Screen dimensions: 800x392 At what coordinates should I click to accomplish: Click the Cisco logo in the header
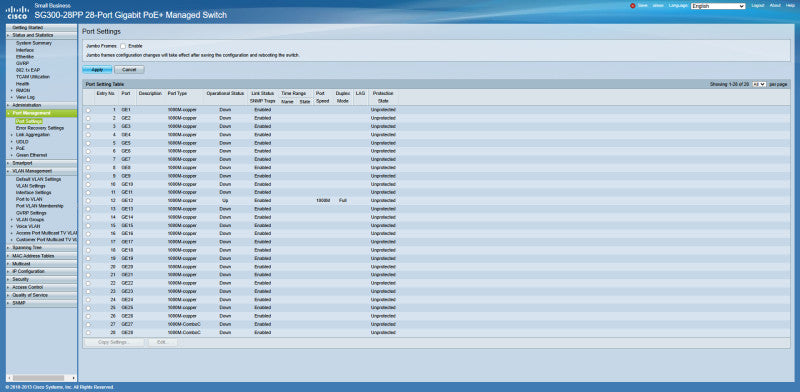click(x=17, y=12)
